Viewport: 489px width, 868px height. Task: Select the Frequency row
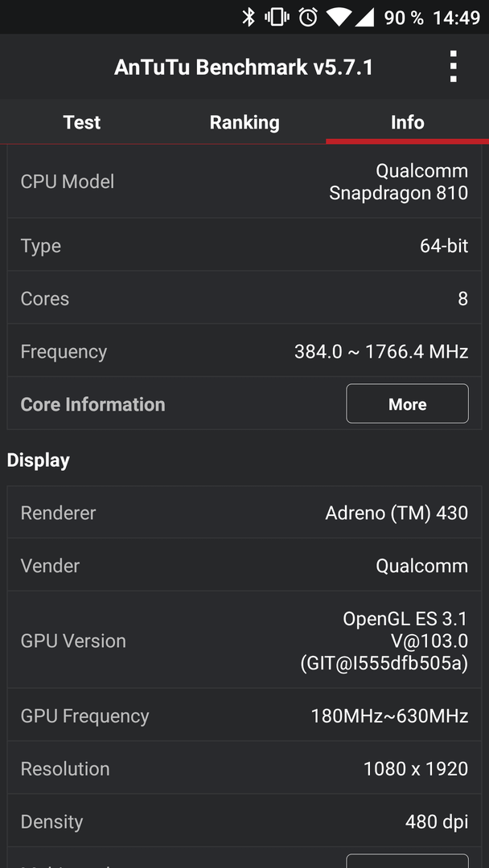tap(244, 351)
